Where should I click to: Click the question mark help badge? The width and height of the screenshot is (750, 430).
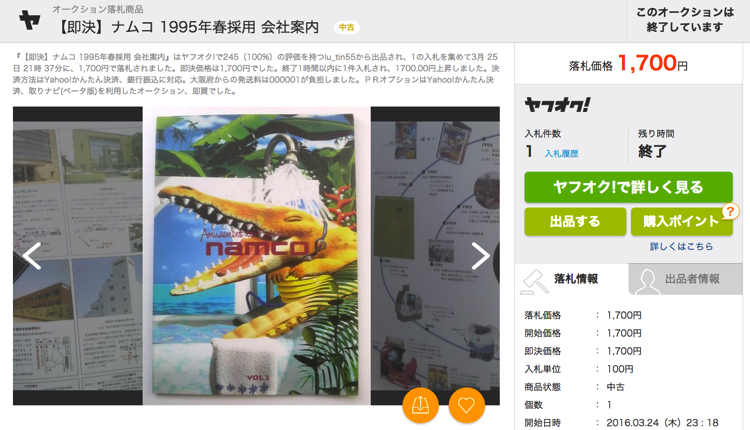pos(730,211)
